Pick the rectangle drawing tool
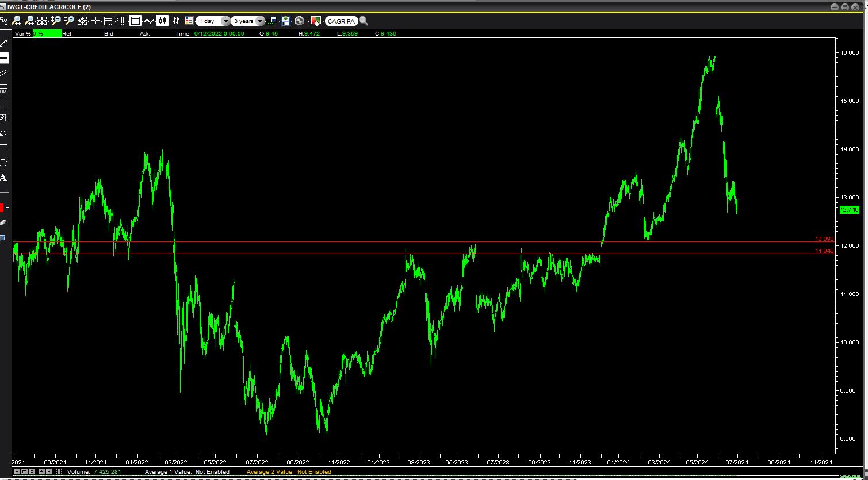This screenshot has width=868, height=480. pos(3,148)
